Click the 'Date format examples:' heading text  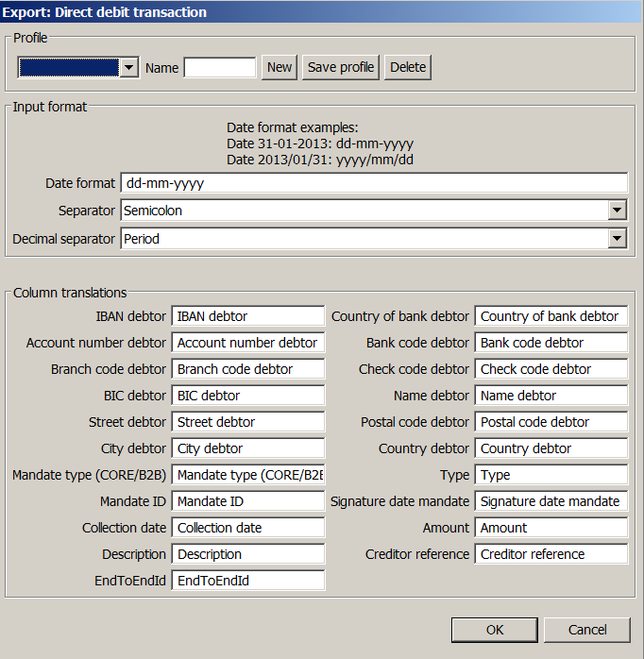point(293,127)
